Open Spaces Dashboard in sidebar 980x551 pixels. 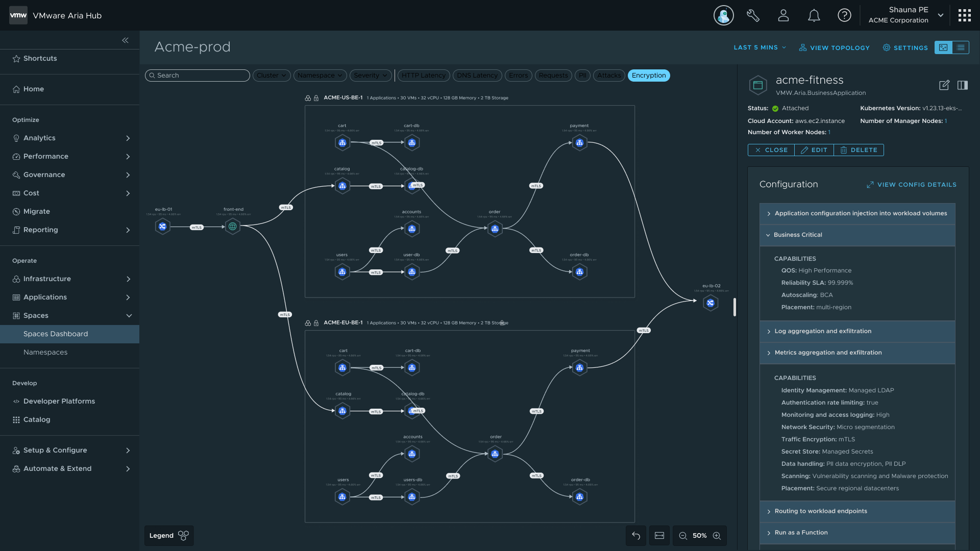click(69, 334)
